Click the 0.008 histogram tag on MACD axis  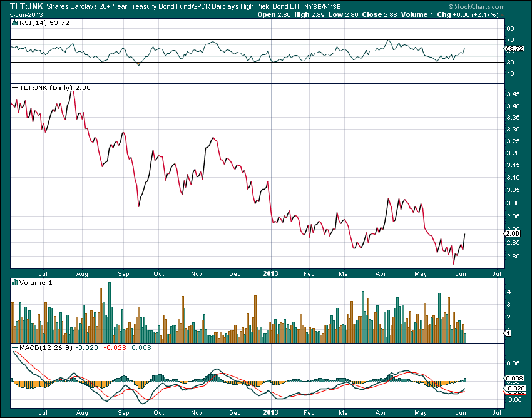click(x=514, y=379)
